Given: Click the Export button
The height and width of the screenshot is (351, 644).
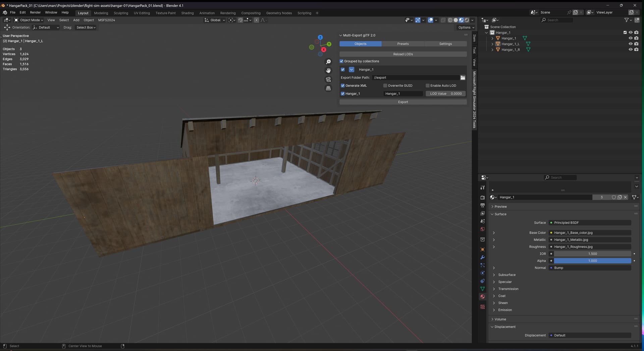Looking at the screenshot, I should [x=403, y=102].
